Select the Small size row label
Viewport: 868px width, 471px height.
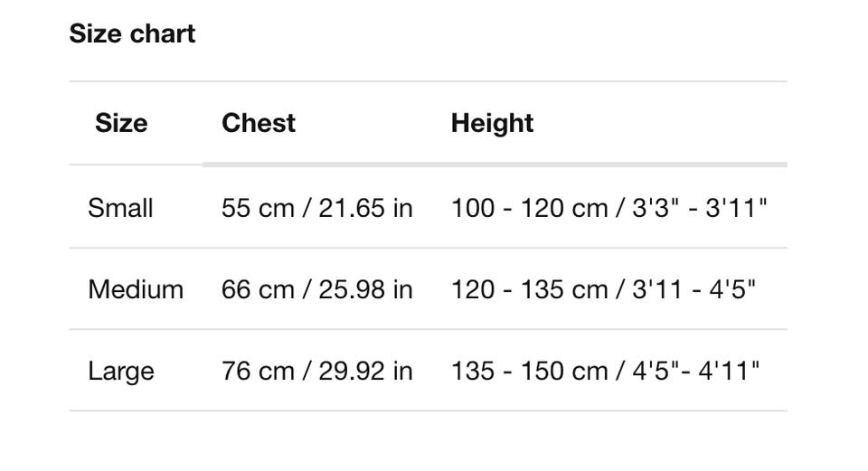(x=120, y=208)
